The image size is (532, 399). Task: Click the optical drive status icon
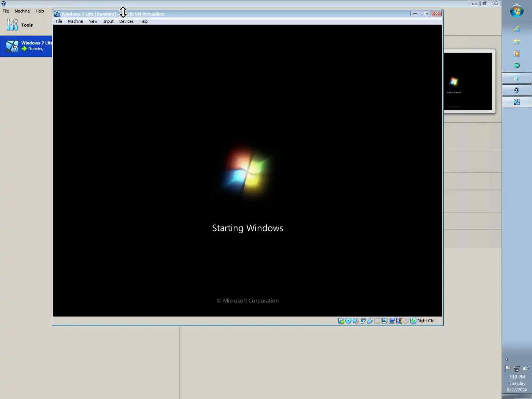[x=348, y=321]
